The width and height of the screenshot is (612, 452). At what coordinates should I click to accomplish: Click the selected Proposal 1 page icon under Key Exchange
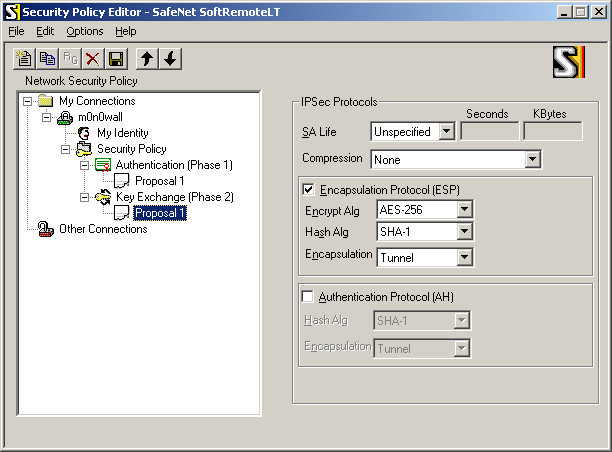122,213
